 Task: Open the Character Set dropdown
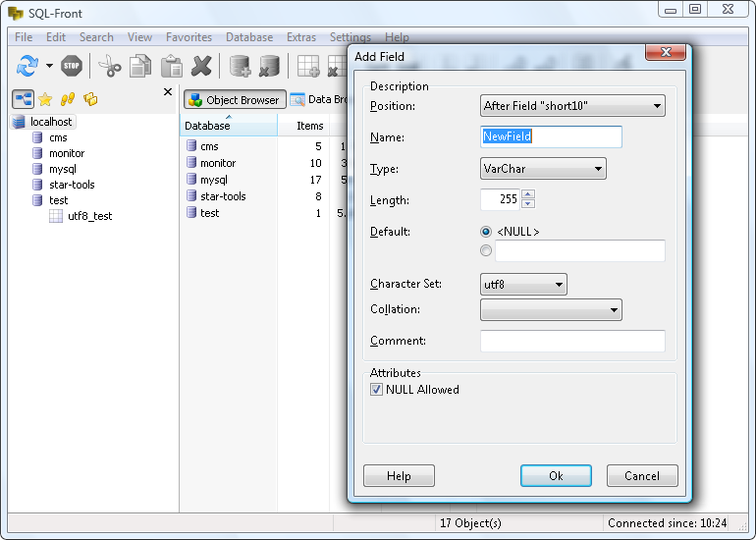coord(523,285)
